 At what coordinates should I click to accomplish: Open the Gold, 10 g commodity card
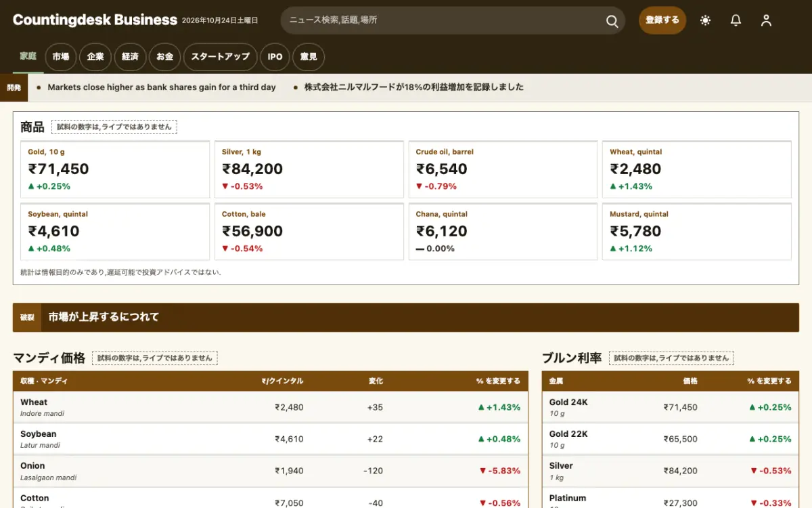(115, 169)
